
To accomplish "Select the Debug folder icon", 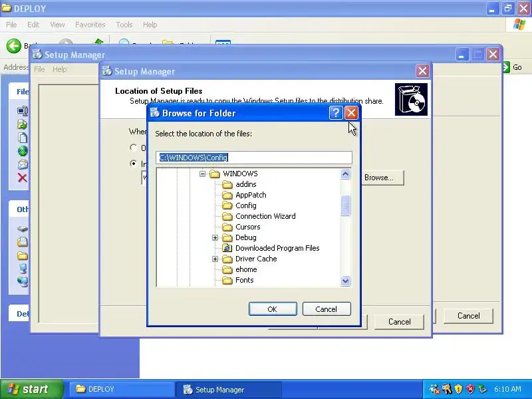I will point(227,237).
